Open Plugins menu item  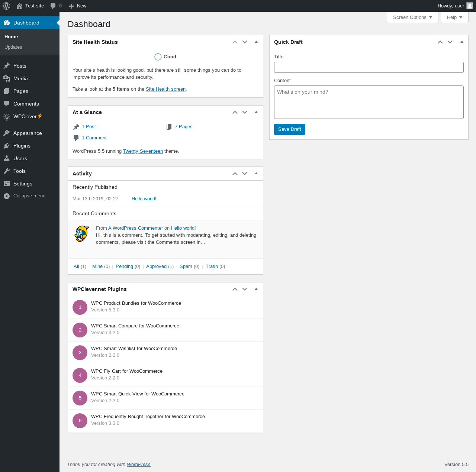coord(30,146)
